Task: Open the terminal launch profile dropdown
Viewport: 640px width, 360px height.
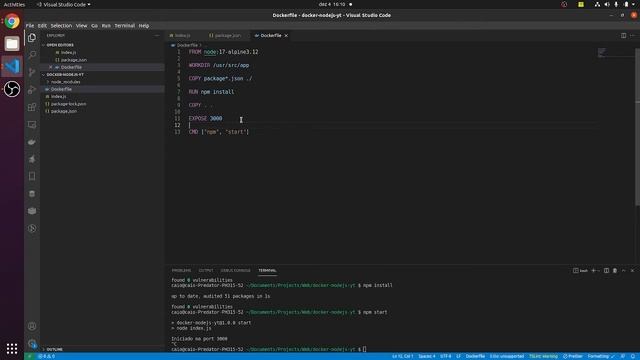Action: pos(599,271)
